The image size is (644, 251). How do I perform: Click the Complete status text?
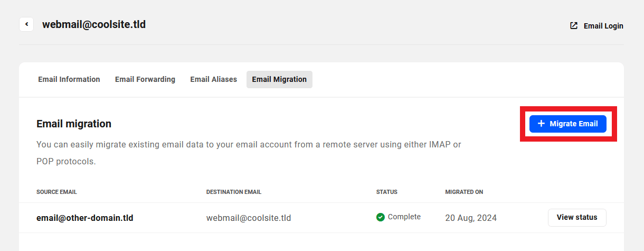[404, 217]
